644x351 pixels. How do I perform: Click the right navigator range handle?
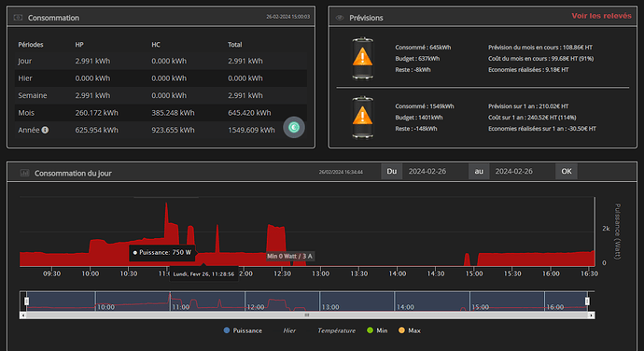tap(587, 302)
